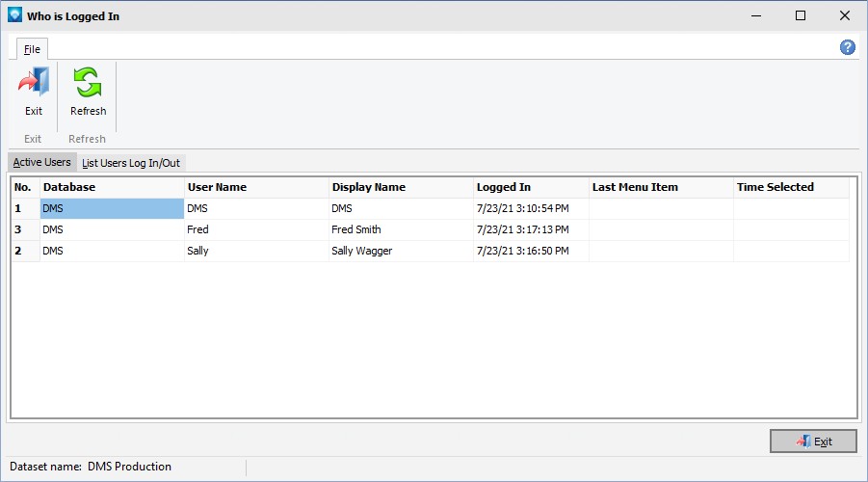This screenshot has width=868, height=482.
Task: Click the No. column header
Action: [x=25, y=187]
